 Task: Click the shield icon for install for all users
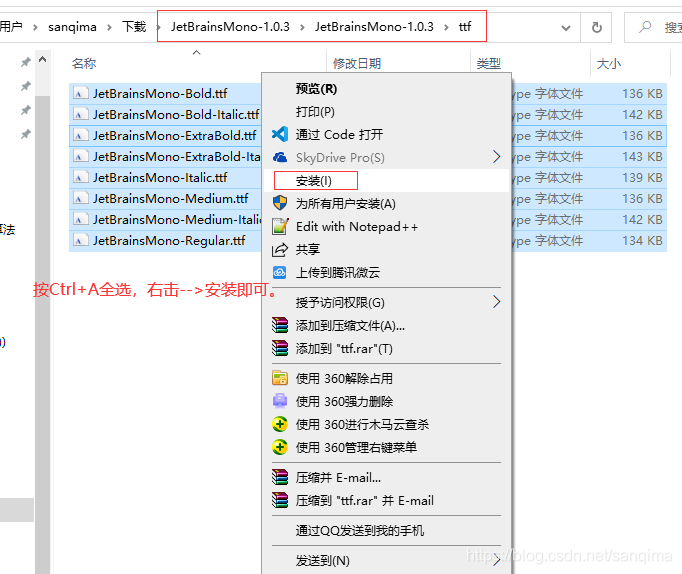[x=280, y=203]
